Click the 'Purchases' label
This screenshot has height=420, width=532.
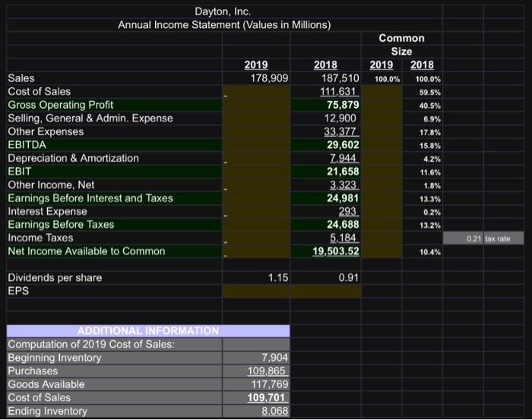click(x=33, y=371)
